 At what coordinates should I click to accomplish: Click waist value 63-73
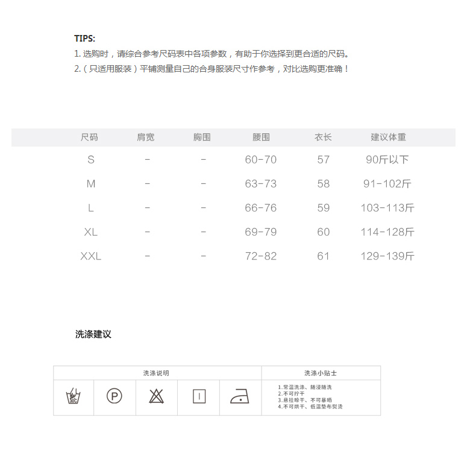[x=261, y=184]
